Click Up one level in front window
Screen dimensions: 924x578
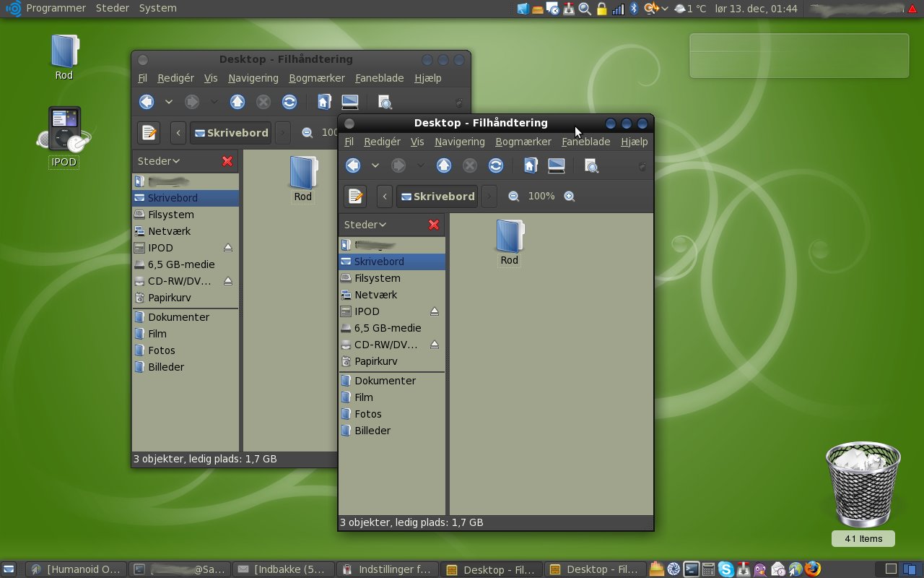pyautogui.click(x=444, y=165)
